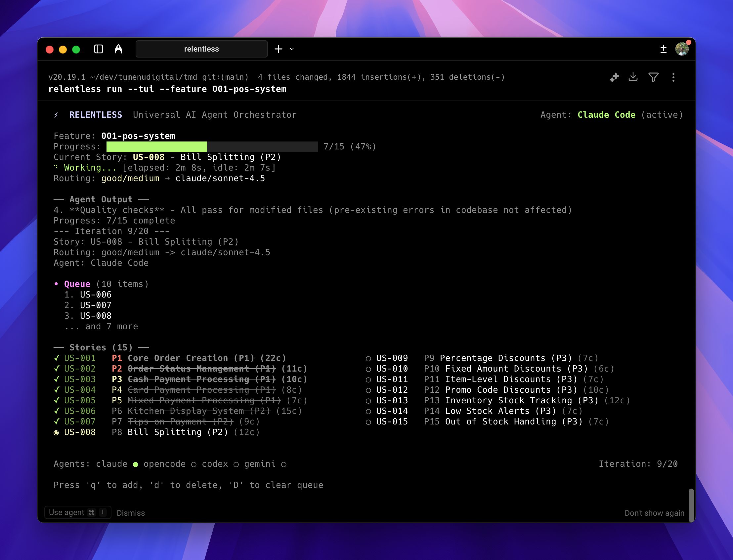Select the gemini agent radio circle
Screen dimensions: 733x560
click(x=284, y=464)
